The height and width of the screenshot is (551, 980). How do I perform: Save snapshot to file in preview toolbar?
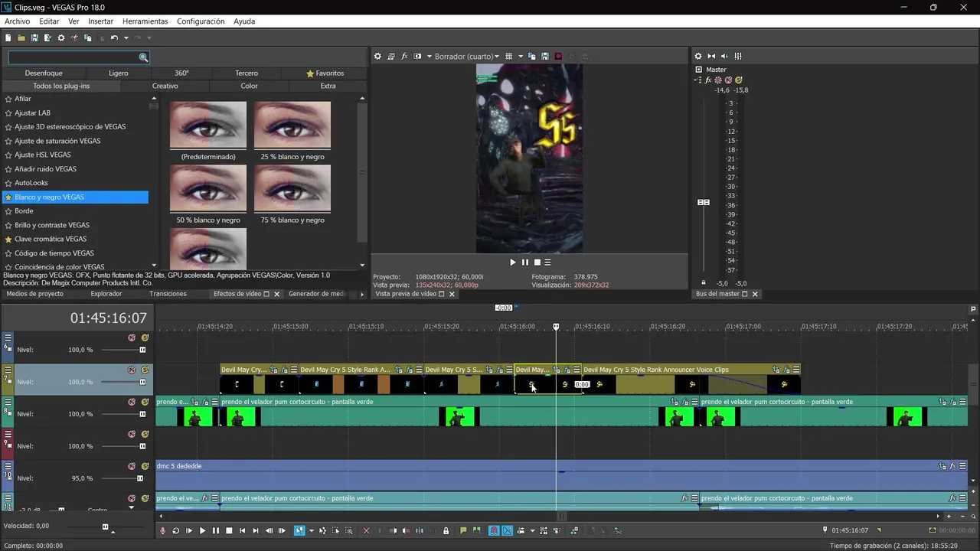[545, 56]
